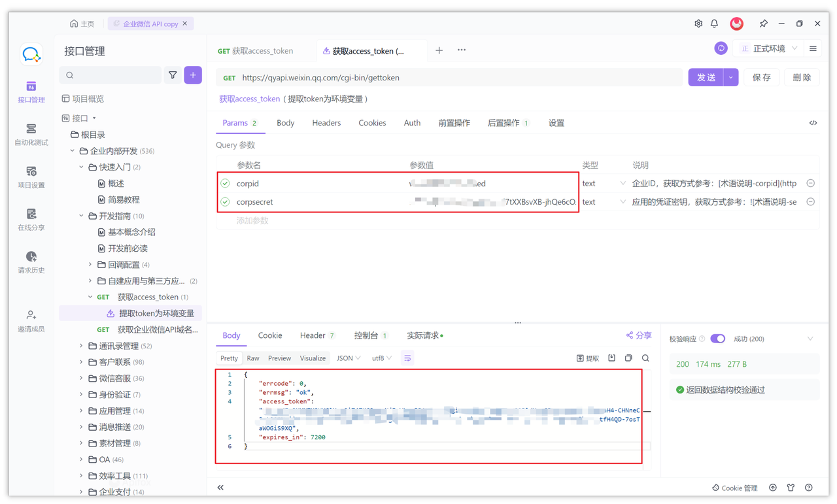Copy the response body icon
The height and width of the screenshot is (504, 837).
click(628, 358)
